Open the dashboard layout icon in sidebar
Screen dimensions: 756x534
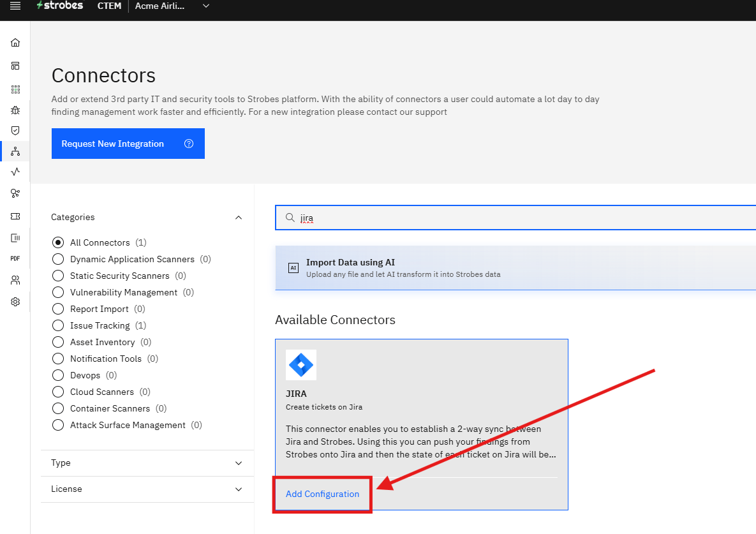point(15,66)
